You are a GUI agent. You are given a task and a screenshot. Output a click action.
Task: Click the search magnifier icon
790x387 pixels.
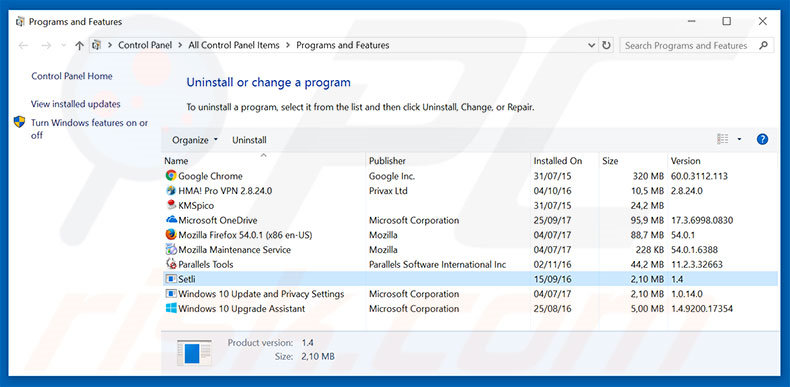pos(764,45)
